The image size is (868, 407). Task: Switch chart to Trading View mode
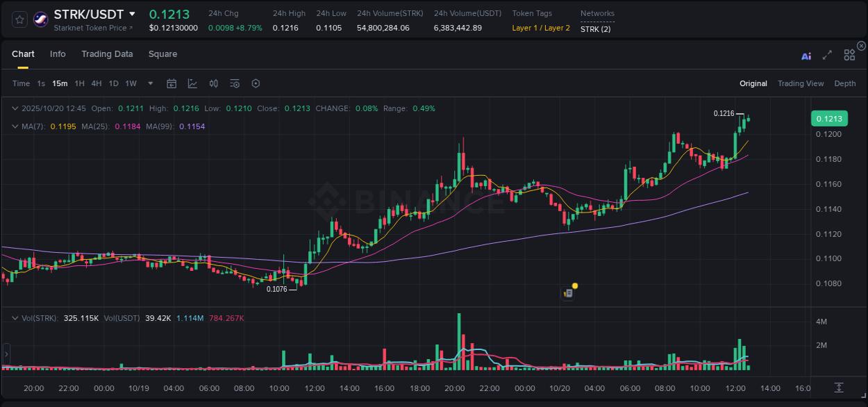click(801, 83)
